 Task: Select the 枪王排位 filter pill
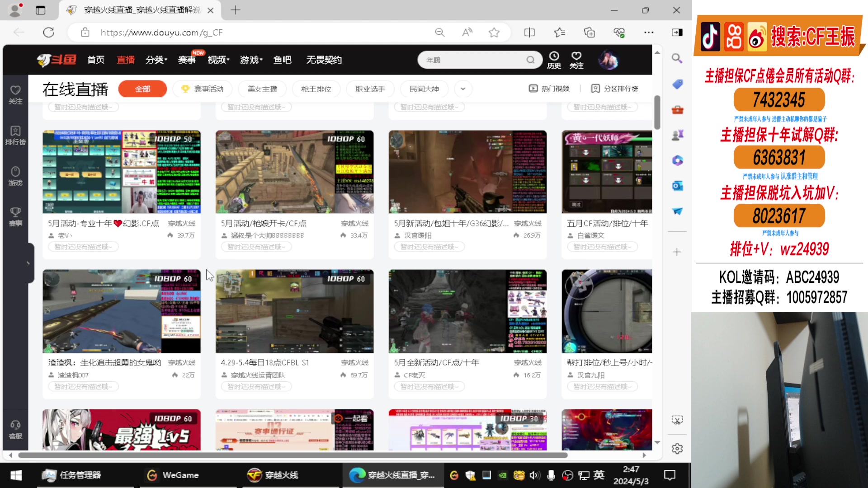tap(316, 89)
